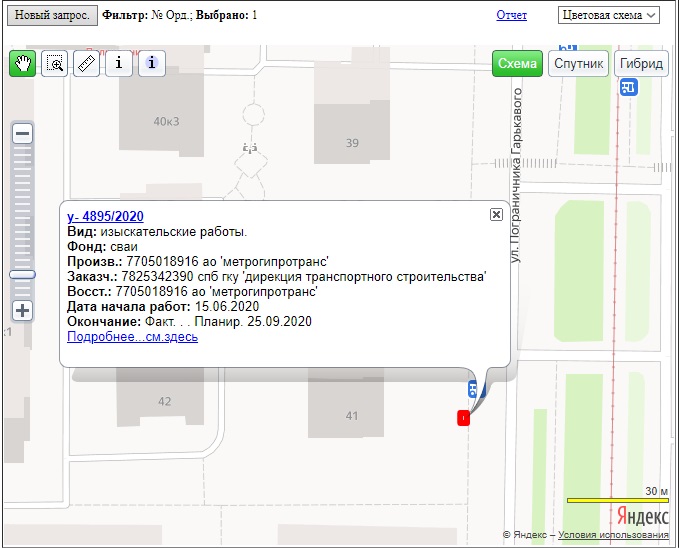Click the Новый запрос button
Image resolution: width=679 pixels, height=548 pixels.
[49, 15]
